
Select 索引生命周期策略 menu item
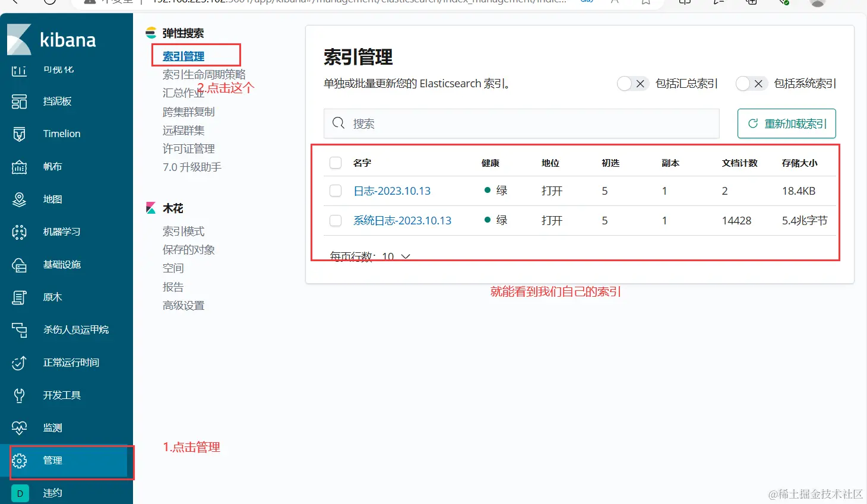[204, 74]
